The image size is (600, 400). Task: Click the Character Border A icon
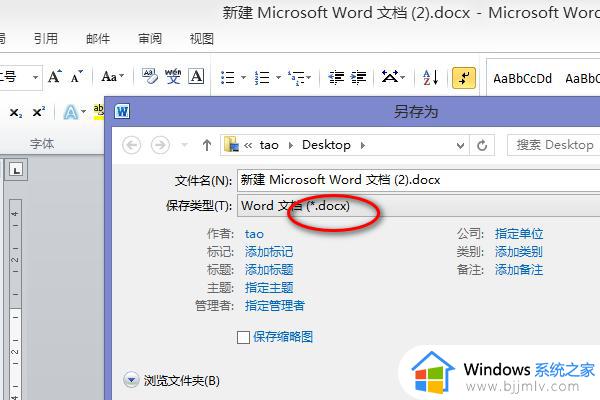[196, 76]
